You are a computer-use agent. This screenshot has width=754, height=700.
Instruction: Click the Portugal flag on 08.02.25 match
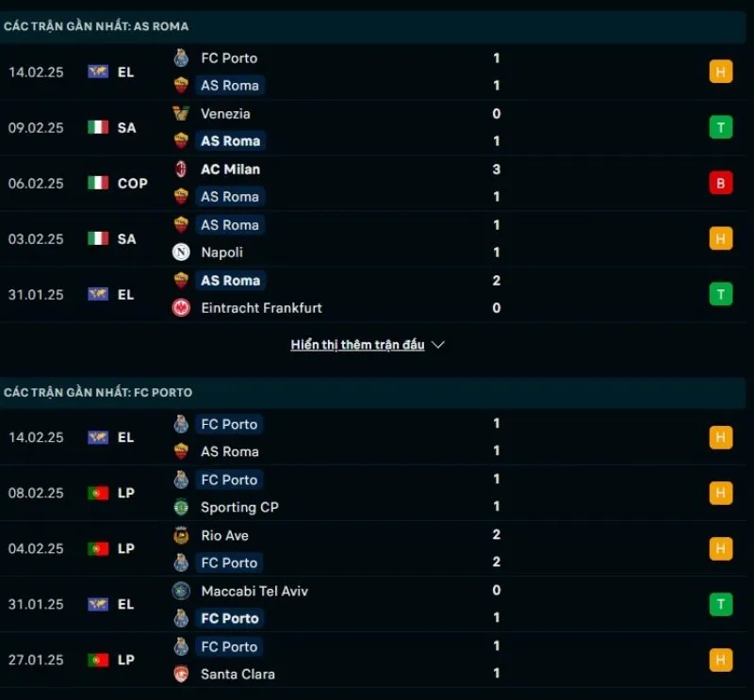tap(98, 493)
